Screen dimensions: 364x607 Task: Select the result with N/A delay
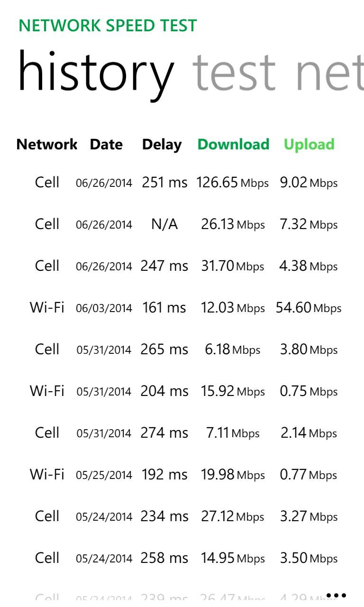164,224
